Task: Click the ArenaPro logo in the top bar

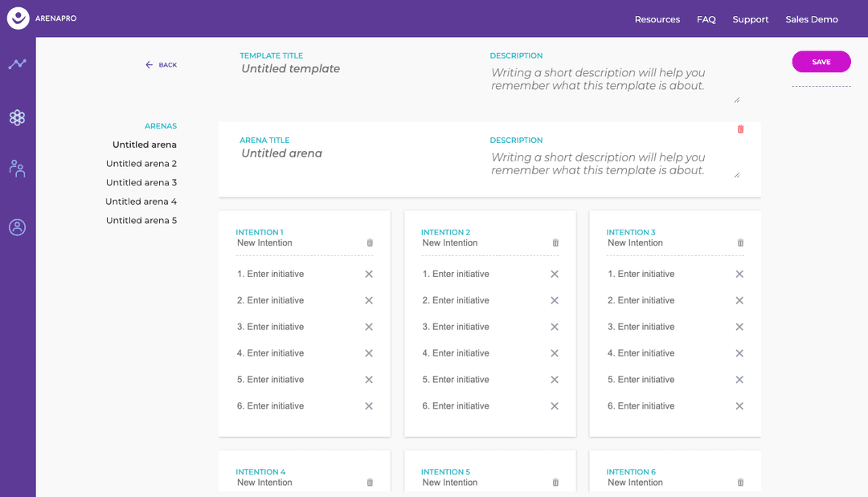Action: pyautogui.click(x=18, y=18)
